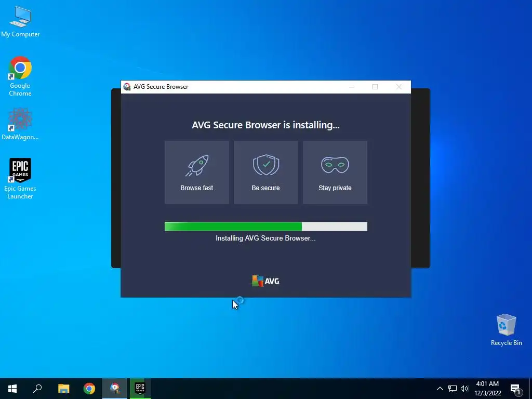
Task: Close the AVG Secure Browser installer window
Action: click(399, 87)
